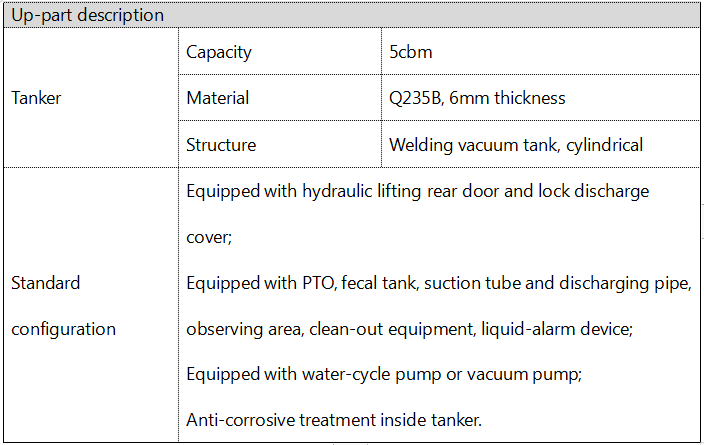704x445 pixels.
Task: Select the 'Structure' label cell
Action: [280, 145]
